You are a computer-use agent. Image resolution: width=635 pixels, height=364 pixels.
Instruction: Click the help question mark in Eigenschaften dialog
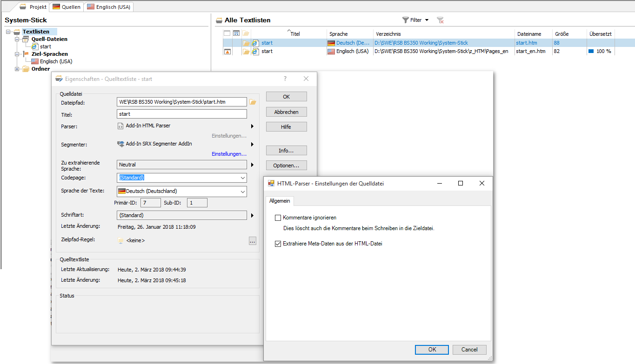[285, 79]
